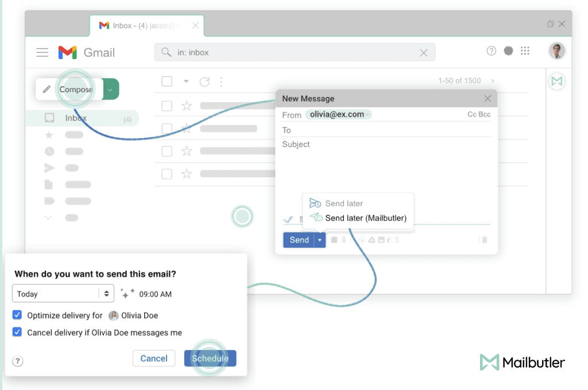The width and height of the screenshot is (588, 390).
Task: Enable Optimize delivery for Olivia Doe
Action: point(17,315)
